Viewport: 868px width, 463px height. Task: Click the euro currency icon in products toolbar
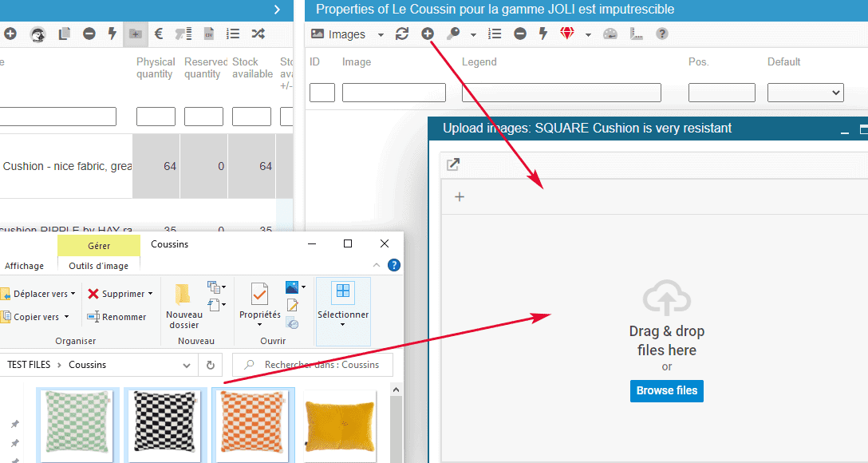159,34
